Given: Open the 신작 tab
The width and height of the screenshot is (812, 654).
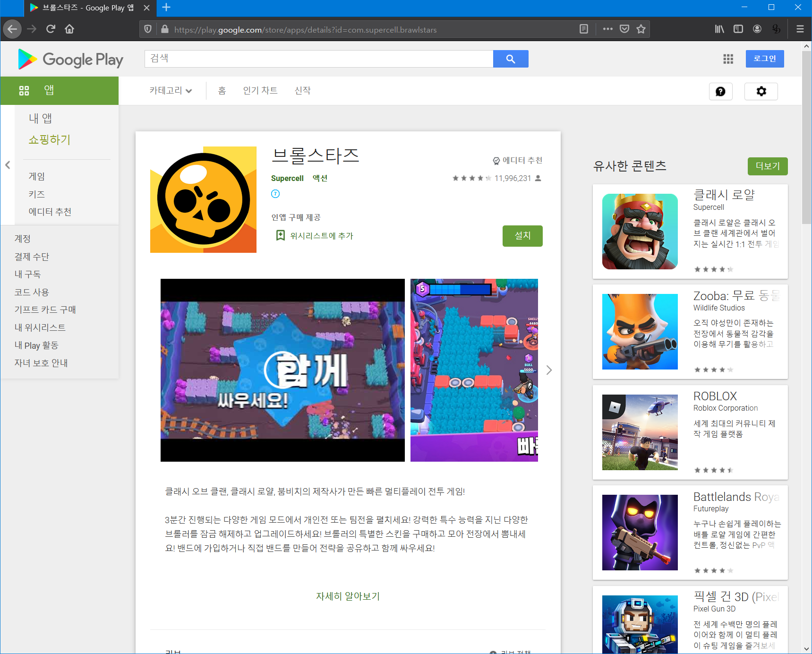Looking at the screenshot, I should click(303, 91).
